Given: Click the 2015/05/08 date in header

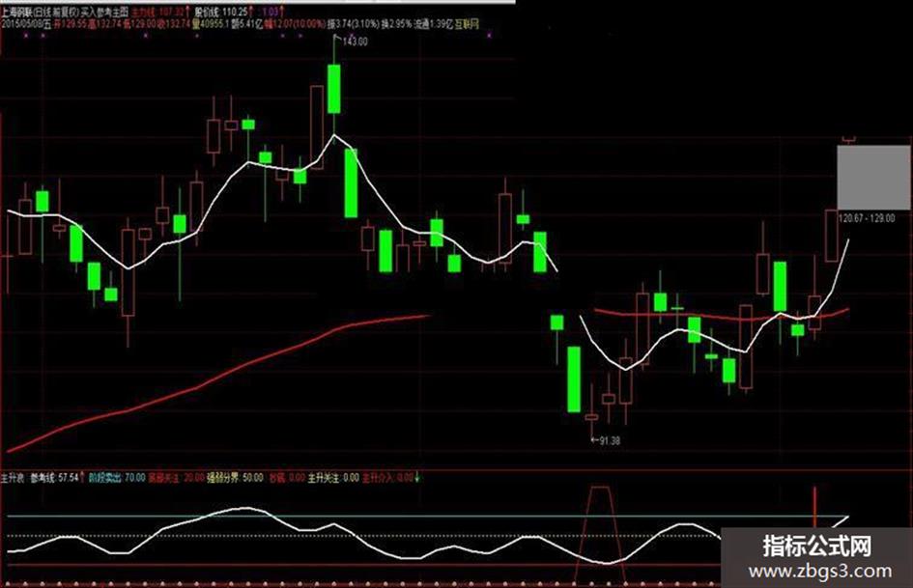Looking at the screenshot, I should (22, 24).
